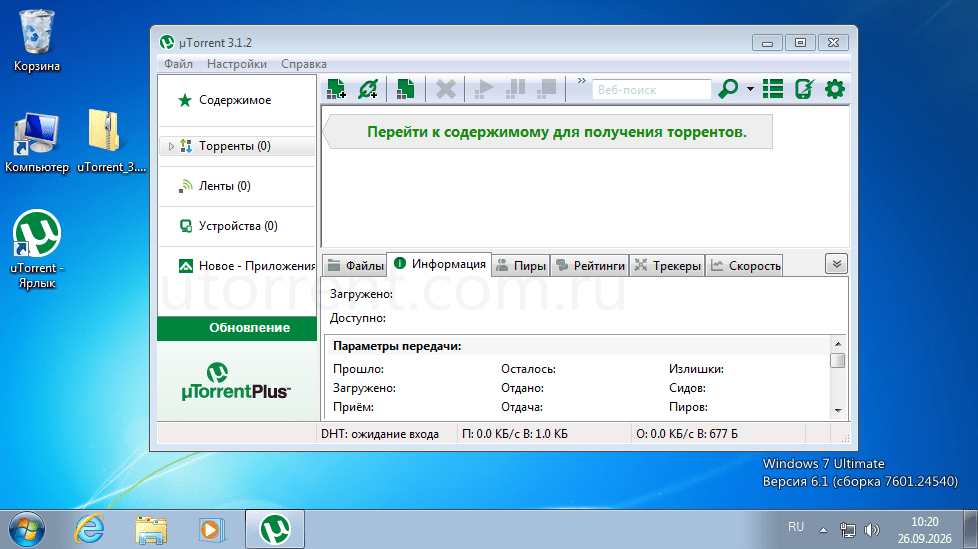Click inside the Веб-поиск search field
978x549 pixels.
coord(651,90)
